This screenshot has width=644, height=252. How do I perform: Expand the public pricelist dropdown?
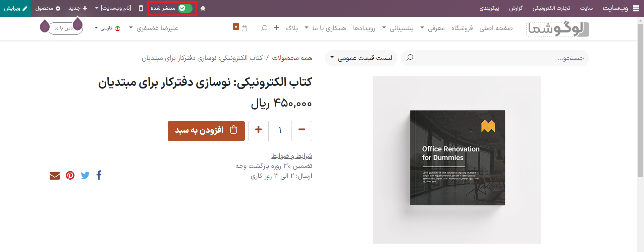pyautogui.click(x=361, y=58)
